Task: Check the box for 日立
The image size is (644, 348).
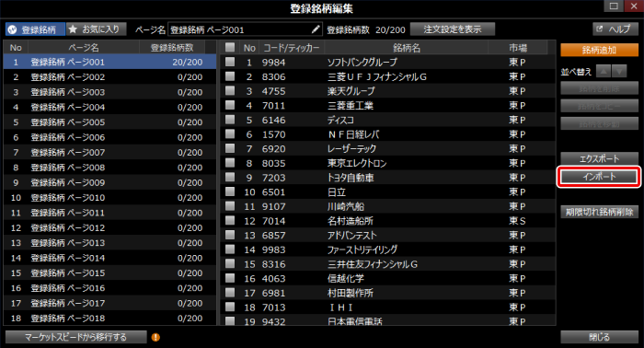Action: 230,191
